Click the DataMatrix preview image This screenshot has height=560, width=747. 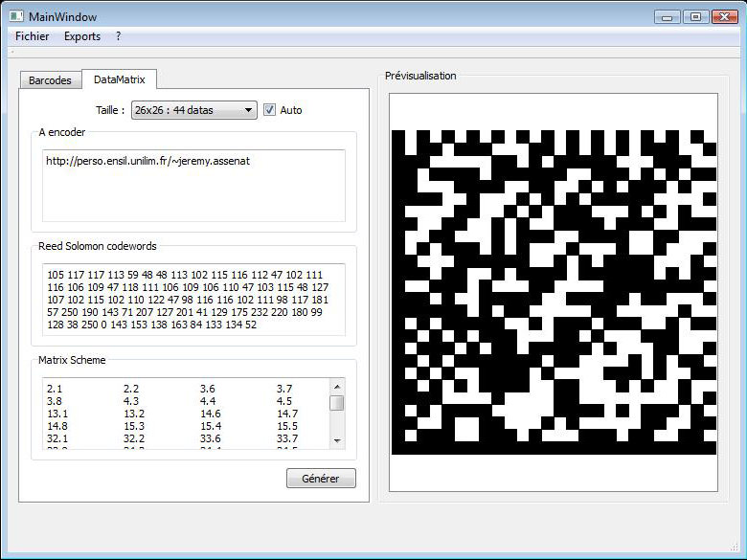[x=554, y=292]
